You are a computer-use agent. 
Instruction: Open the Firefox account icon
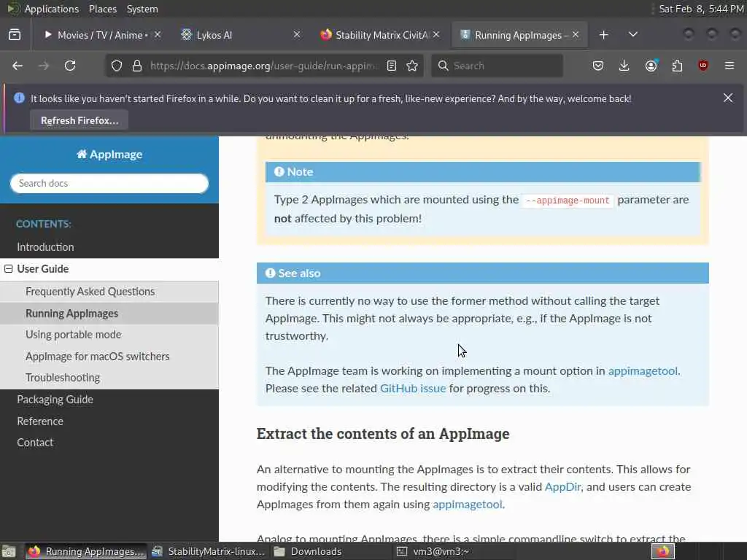pyautogui.click(x=651, y=66)
